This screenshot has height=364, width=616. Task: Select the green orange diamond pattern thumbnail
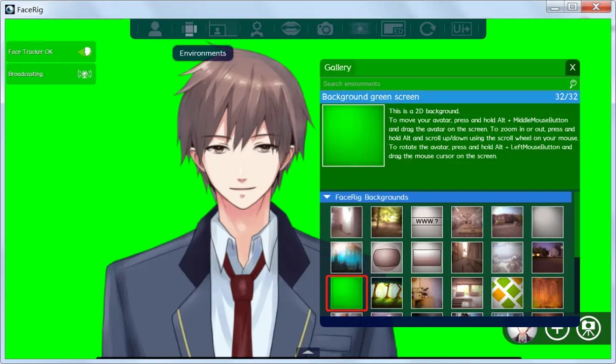coord(507,293)
